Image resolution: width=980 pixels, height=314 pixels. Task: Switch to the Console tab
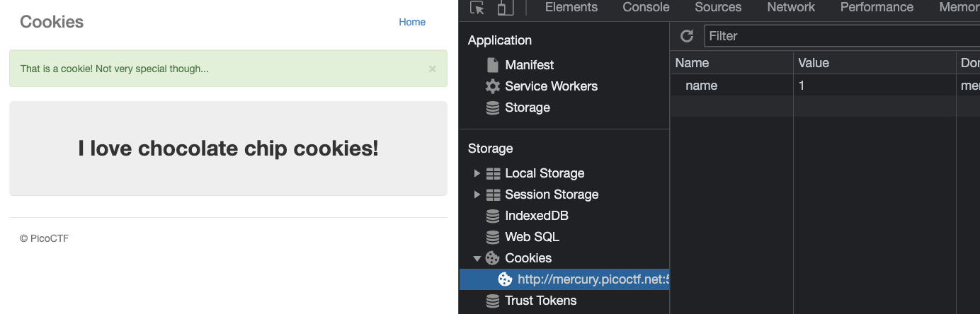tap(646, 8)
